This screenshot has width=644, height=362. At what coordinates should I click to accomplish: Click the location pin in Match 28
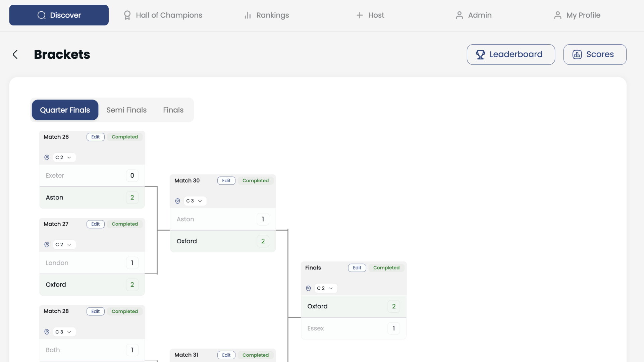point(47,332)
